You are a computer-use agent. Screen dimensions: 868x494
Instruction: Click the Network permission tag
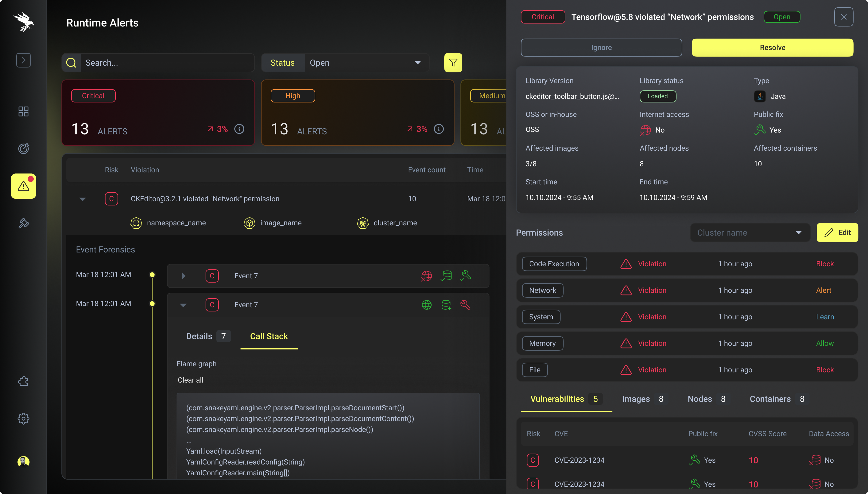542,290
